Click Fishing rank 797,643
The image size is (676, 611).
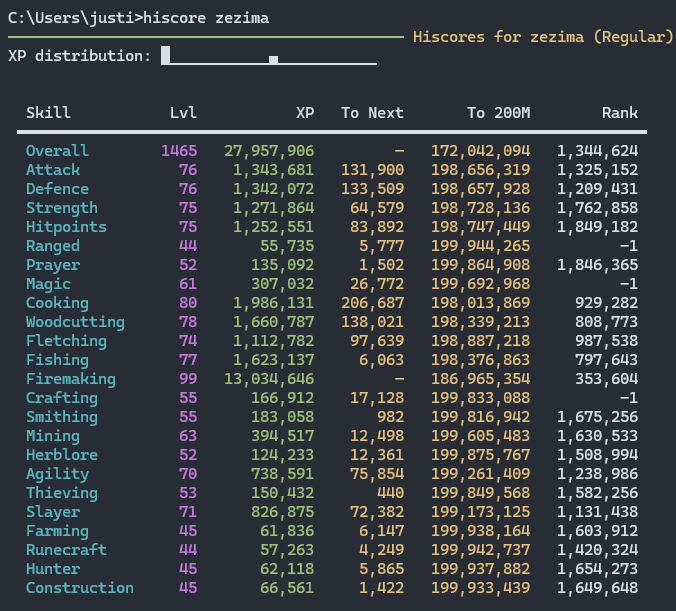[x=607, y=360]
